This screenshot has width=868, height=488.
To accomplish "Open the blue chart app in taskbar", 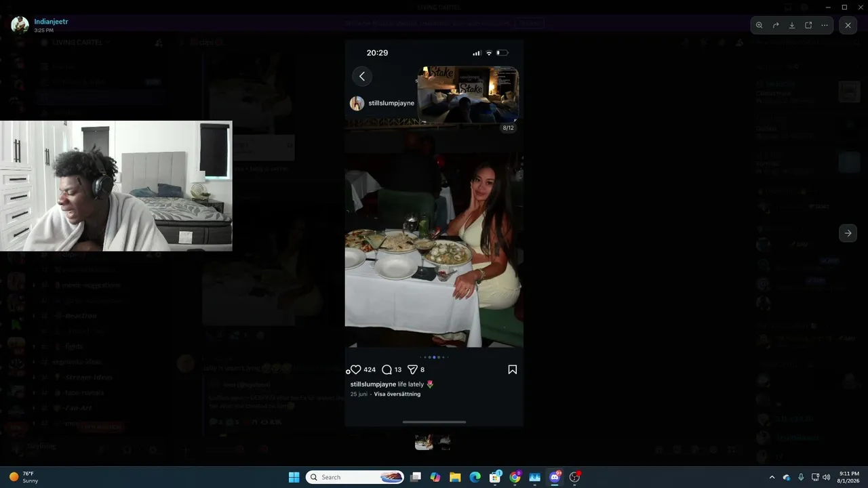I will coord(534,477).
